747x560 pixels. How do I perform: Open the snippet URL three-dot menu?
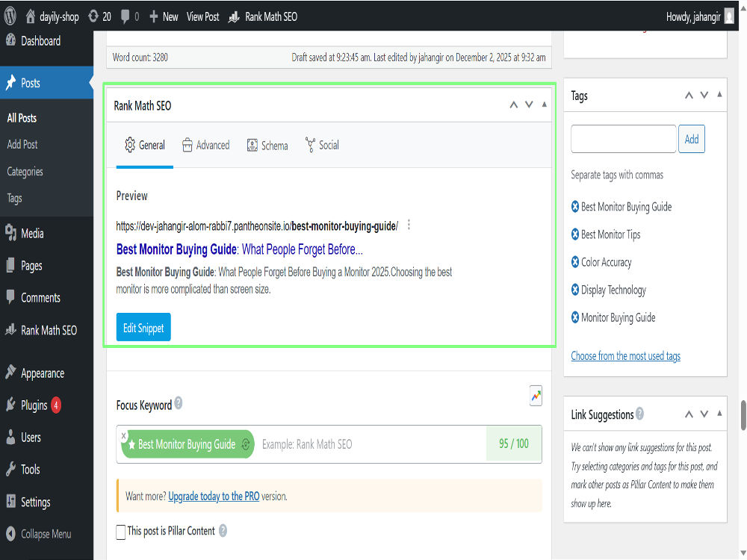[409, 225]
